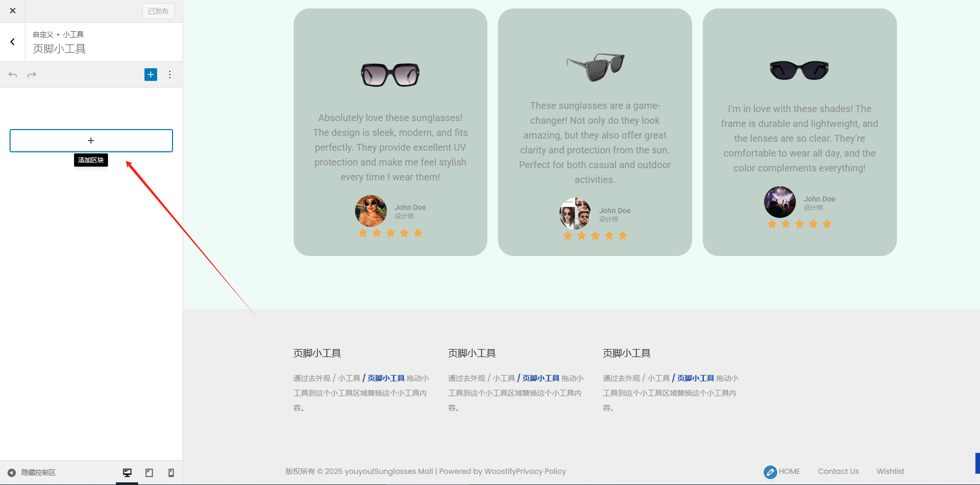Click the first reviewer's avatar photo
Screen dimensions: 980x485
click(370, 211)
